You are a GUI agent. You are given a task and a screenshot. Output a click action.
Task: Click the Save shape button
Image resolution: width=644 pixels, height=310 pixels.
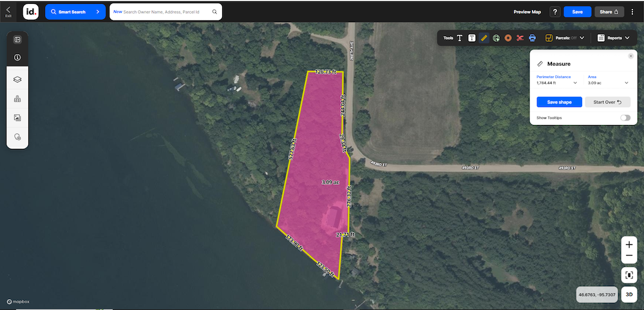click(x=559, y=102)
